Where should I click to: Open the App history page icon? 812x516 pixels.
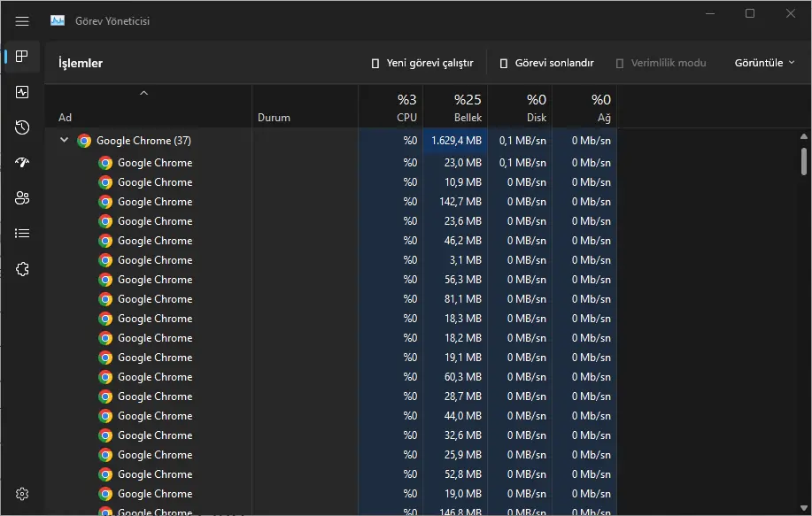point(21,127)
